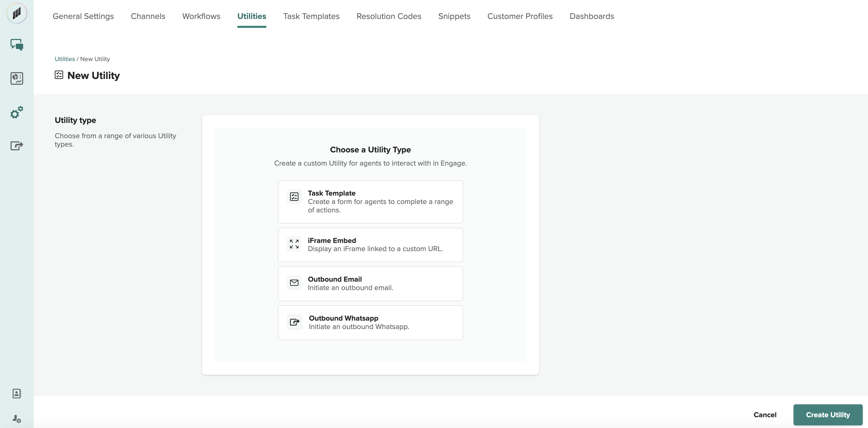The image size is (868, 428).
Task: Open the Resolution Codes tab
Action: (x=388, y=16)
